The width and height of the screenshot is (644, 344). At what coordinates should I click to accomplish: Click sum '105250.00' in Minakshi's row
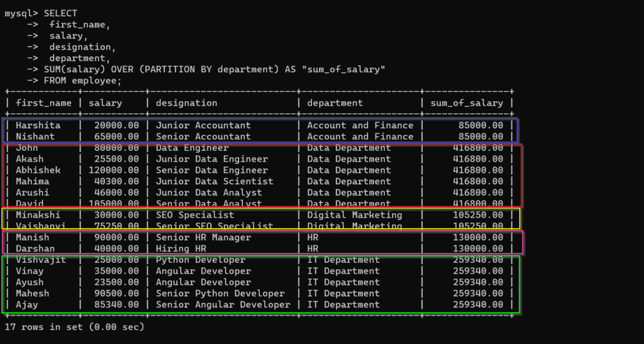[478, 214]
